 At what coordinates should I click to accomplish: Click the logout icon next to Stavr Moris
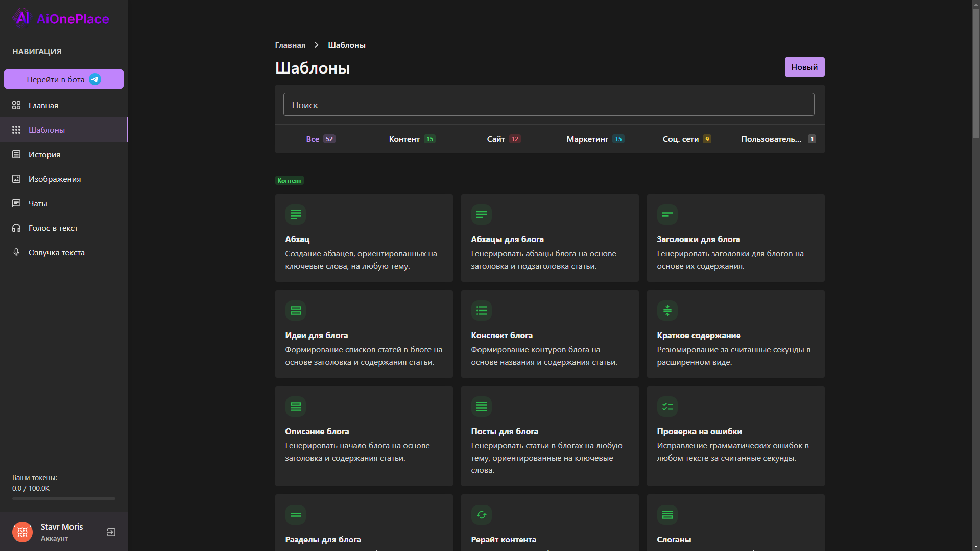click(x=111, y=532)
